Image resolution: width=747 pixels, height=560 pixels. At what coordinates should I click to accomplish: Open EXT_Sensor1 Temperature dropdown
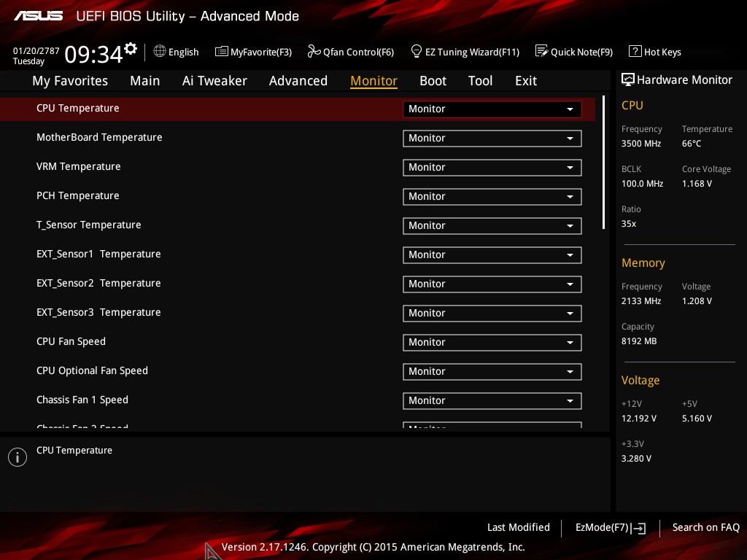[x=492, y=254]
